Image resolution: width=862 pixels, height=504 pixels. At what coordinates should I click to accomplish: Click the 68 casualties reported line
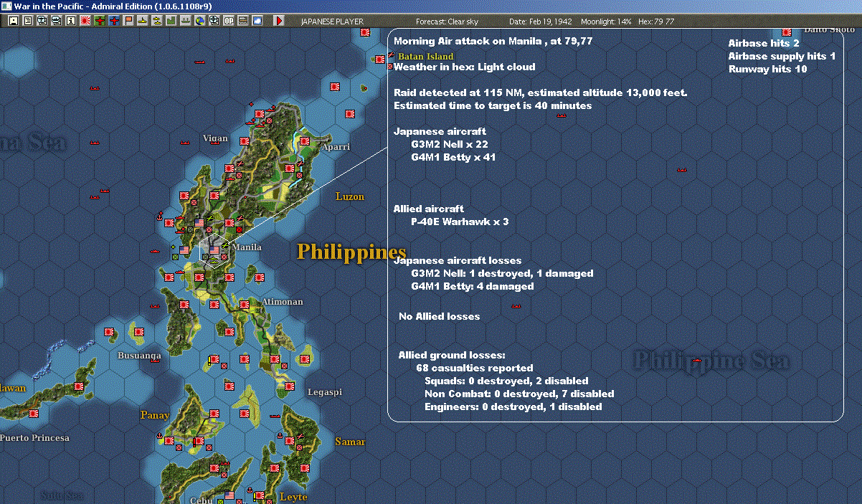475,368
